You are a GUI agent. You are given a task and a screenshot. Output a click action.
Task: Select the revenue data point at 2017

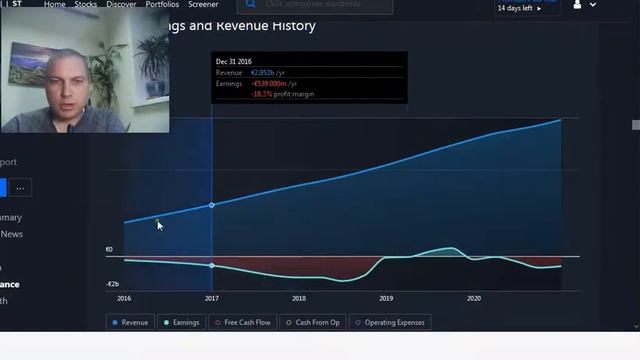pos(211,205)
